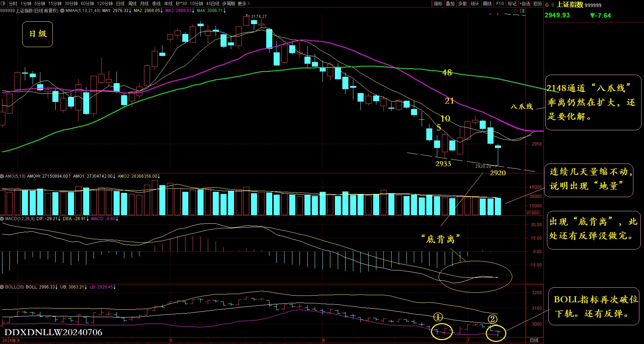Click the 多股 multi-stock button
The height and width of the screenshot is (344, 644).
click(x=462, y=4)
